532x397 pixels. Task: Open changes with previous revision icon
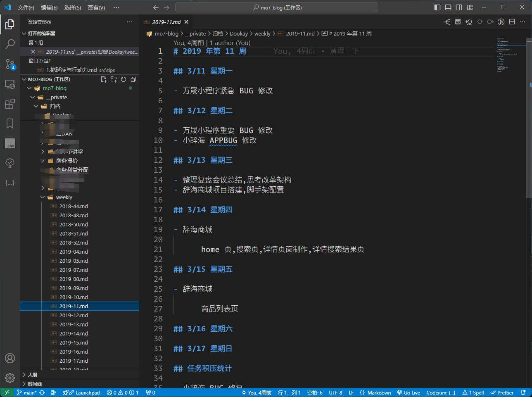coord(469,22)
